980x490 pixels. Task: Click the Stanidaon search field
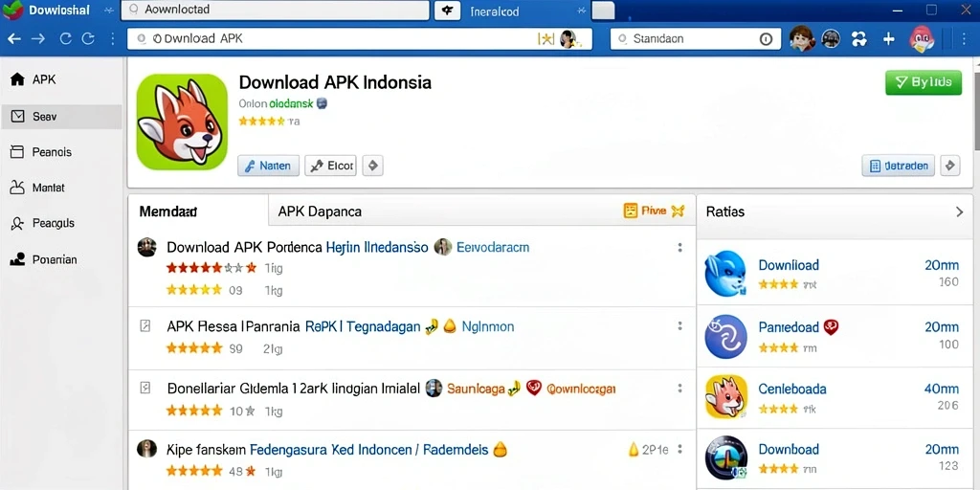tap(695, 38)
